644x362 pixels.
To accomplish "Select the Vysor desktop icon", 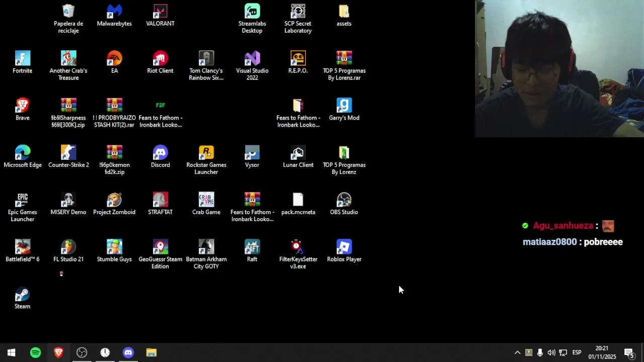I will [252, 157].
